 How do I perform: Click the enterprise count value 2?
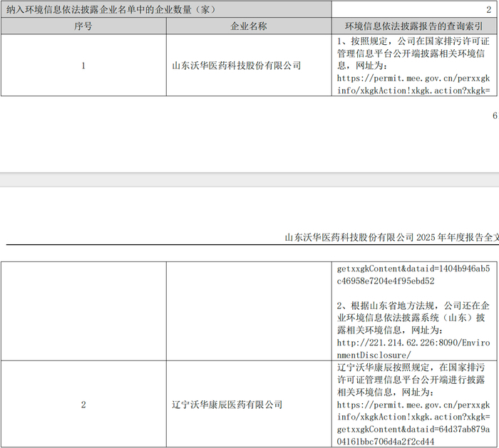[x=488, y=10]
